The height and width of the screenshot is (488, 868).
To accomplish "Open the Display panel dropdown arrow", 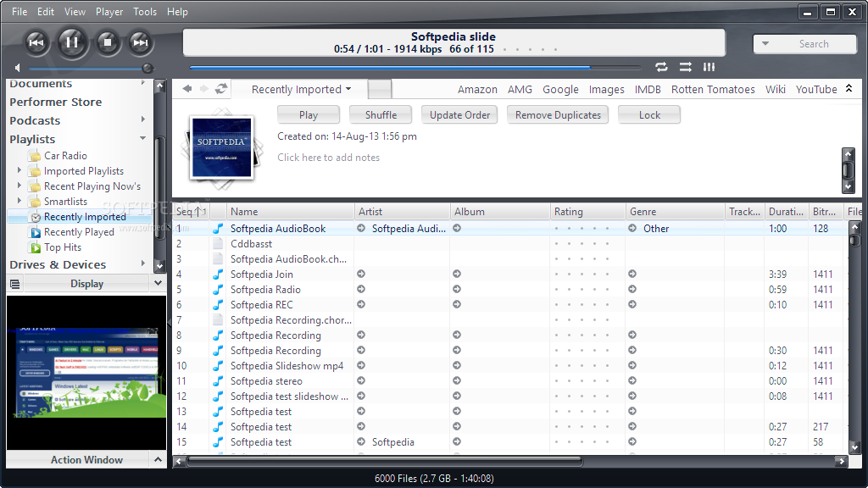I will (x=158, y=283).
